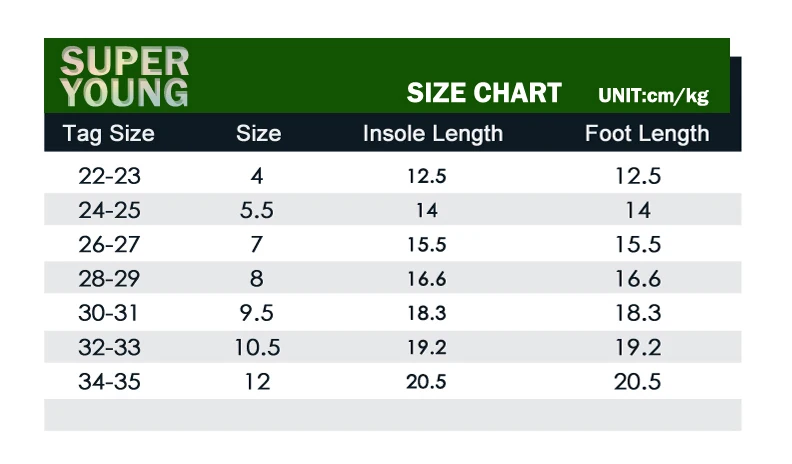792x464 pixels.
Task: Click tag size 22-23 cell
Action: (109, 176)
